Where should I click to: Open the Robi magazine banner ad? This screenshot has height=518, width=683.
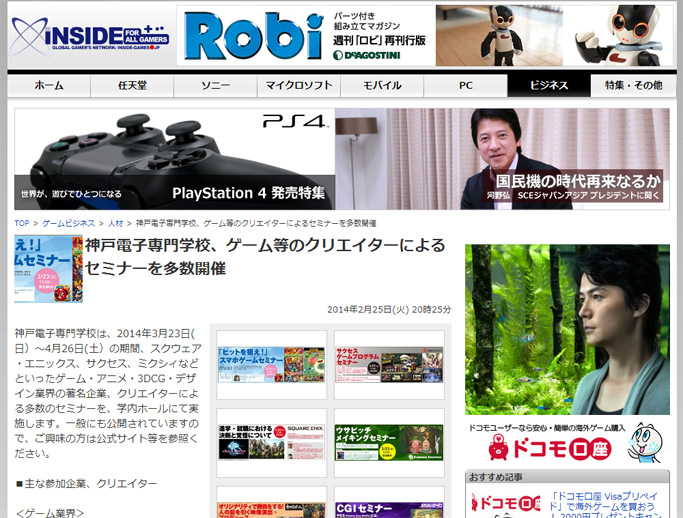click(425, 36)
